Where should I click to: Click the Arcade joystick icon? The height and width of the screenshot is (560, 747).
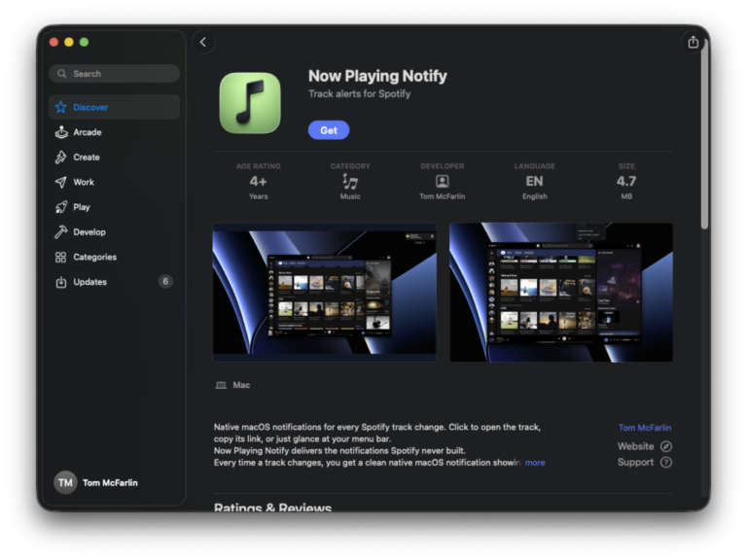tap(61, 132)
